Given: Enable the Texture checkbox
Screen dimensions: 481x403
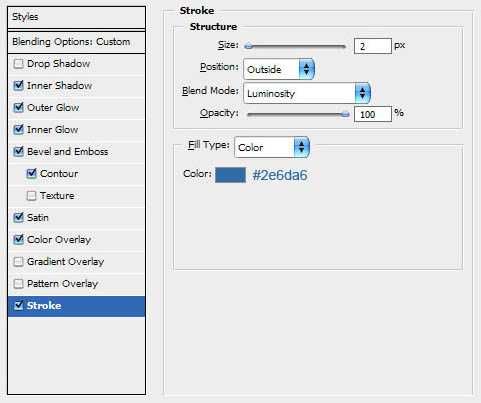Looking at the screenshot, I should (x=31, y=196).
